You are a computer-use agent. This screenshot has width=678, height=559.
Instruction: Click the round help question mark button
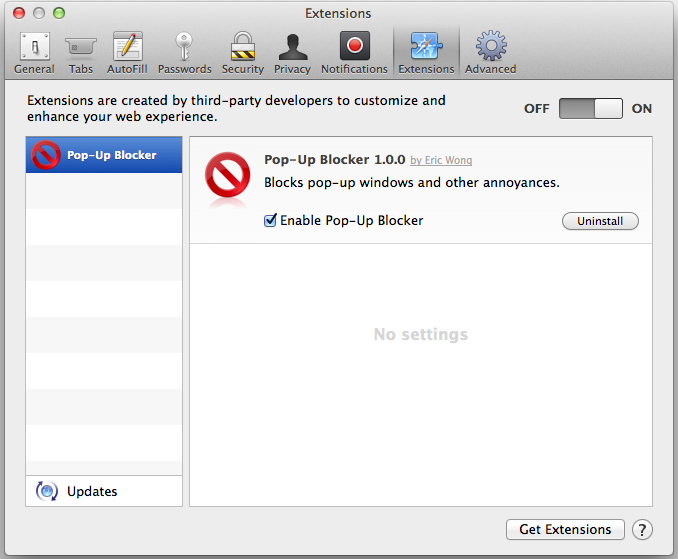pos(643,529)
